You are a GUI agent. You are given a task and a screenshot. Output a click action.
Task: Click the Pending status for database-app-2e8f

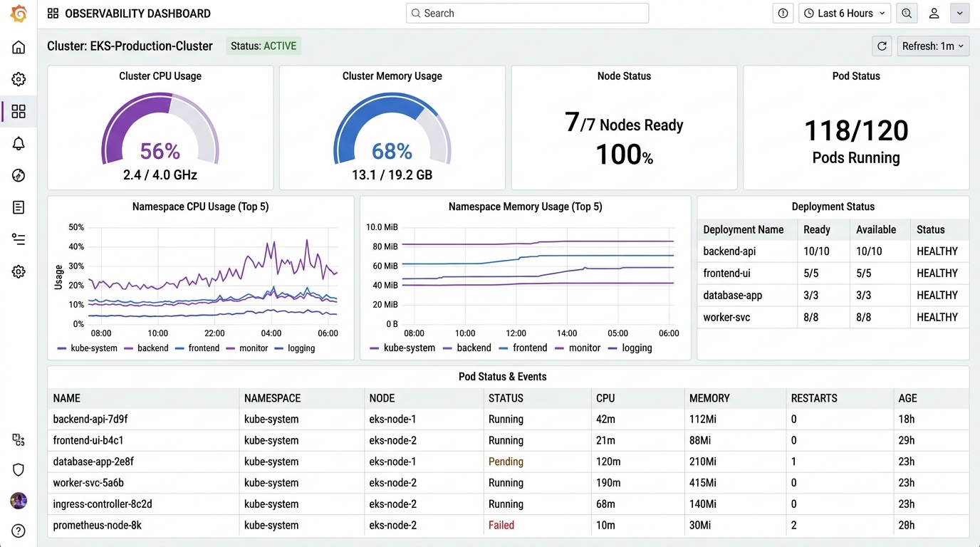click(x=506, y=462)
